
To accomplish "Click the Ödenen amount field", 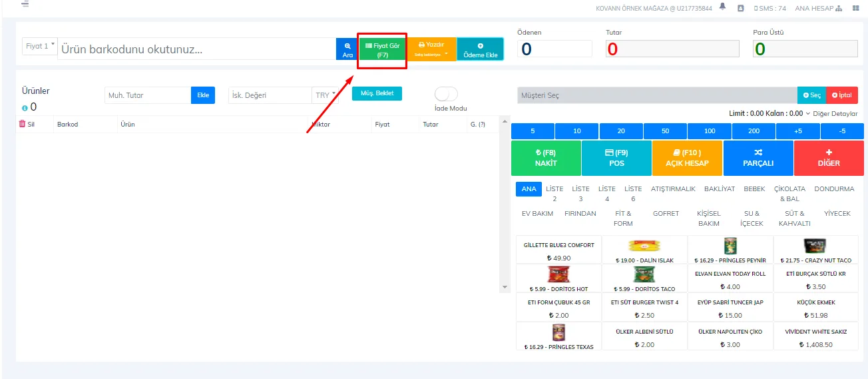I will (554, 49).
